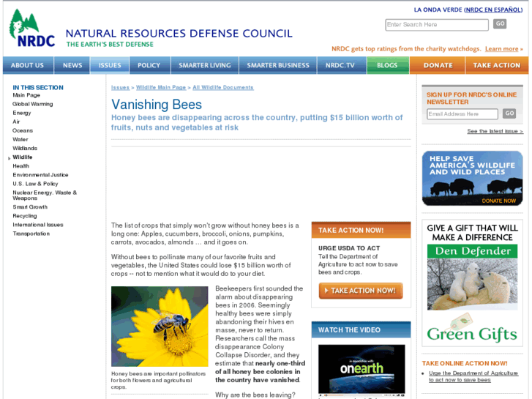Viewport: 532px width, 399px height.
Task: Click the Watch the Video header
Action: 361,329
